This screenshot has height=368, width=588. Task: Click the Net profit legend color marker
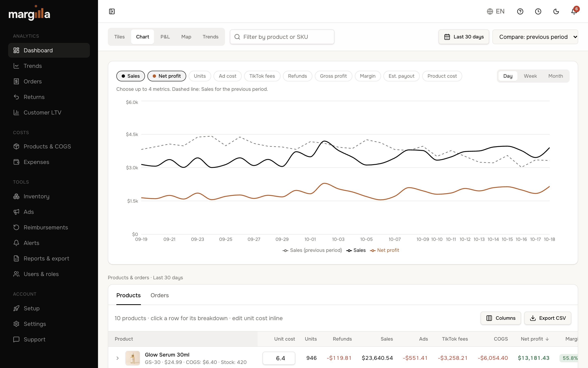click(x=373, y=250)
